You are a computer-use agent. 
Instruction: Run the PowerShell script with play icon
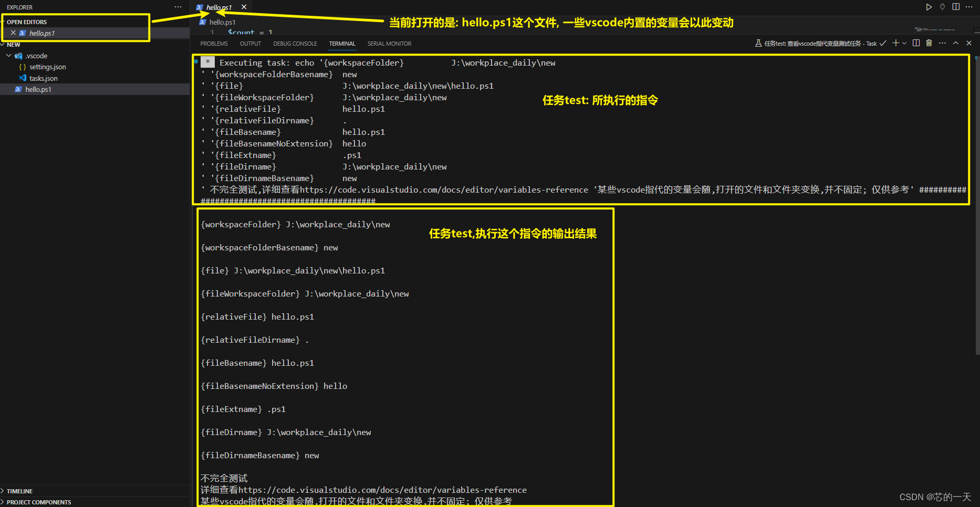(x=929, y=7)
